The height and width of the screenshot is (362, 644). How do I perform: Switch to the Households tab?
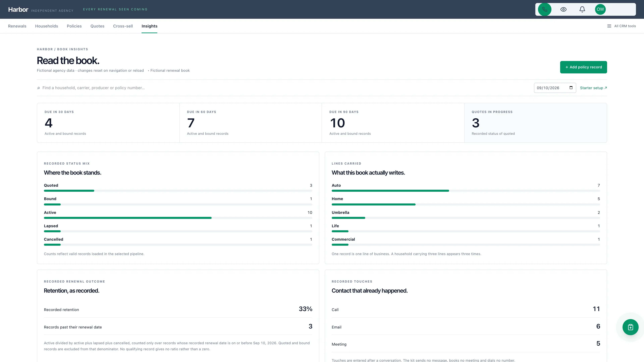tap(46, 26)
